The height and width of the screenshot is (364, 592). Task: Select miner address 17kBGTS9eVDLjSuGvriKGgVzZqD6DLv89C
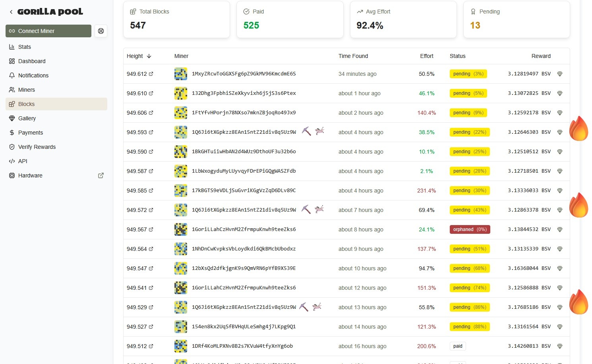[x=244, y=191]
